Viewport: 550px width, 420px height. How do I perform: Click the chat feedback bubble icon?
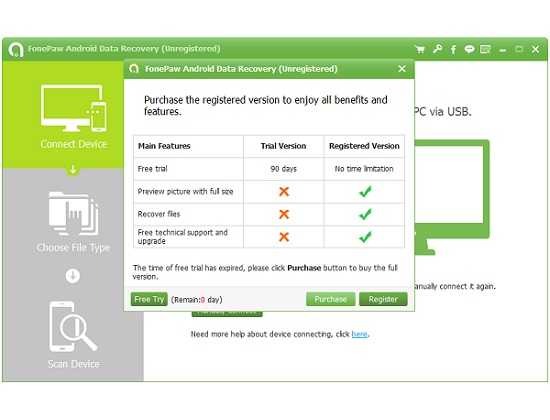pos(469,49)
